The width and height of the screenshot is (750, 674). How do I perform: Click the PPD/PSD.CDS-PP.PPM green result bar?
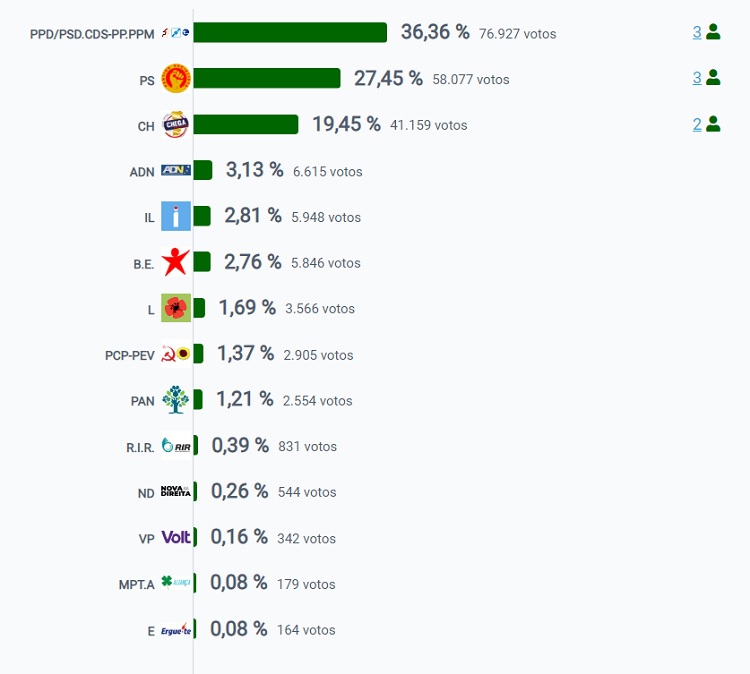(x=290, y=33)
